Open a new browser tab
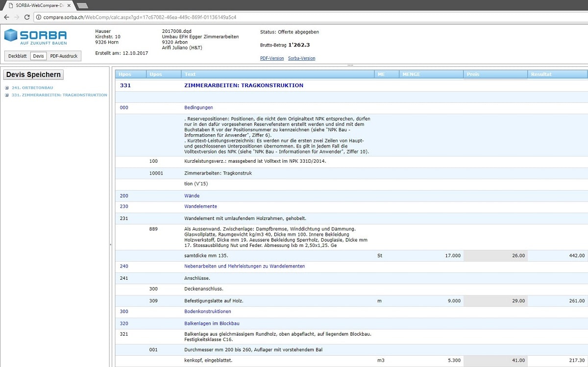The height and width of the screenshot is (367, 588). tap(82, 5)
